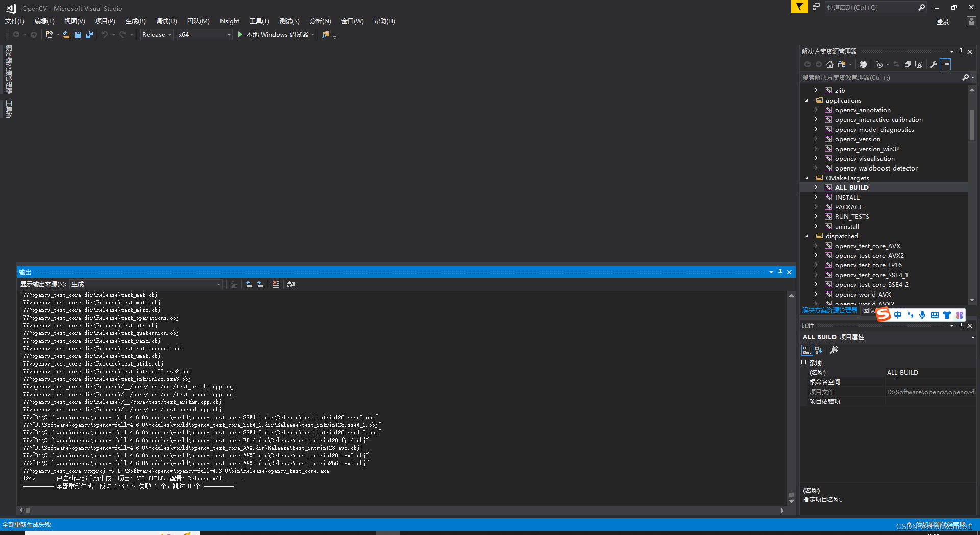The height and width of the screenshot is (535, 980).
Task: Click Alphabetical sort icon in Properties panel
Action: pyautogui.click(x=819, y=350)
